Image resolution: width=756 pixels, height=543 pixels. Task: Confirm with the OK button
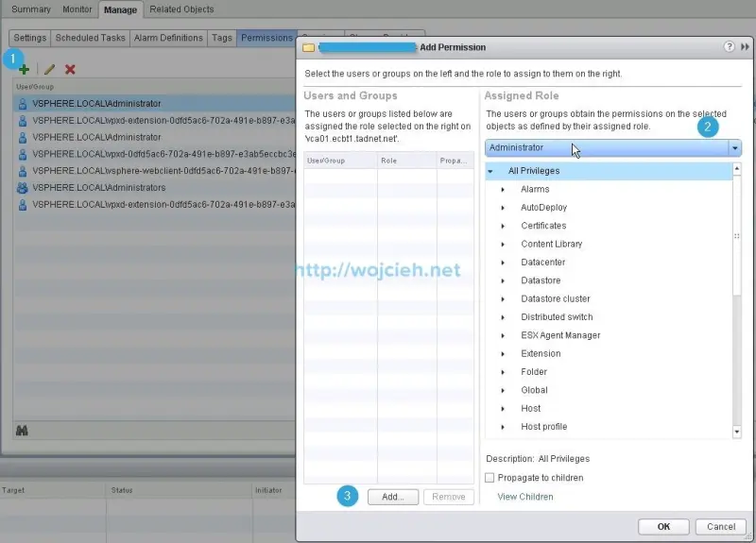(x=663, y=527)
